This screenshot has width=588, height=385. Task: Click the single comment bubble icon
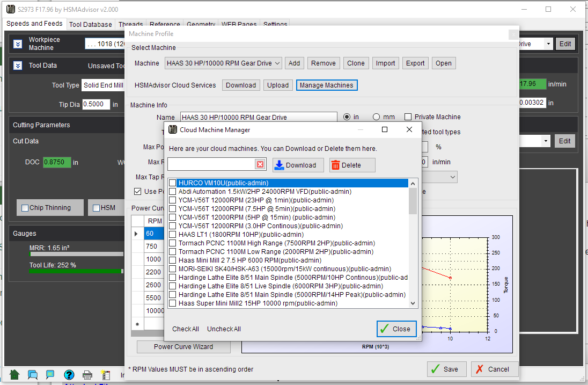pyautogui.click(x=50, y=374)
